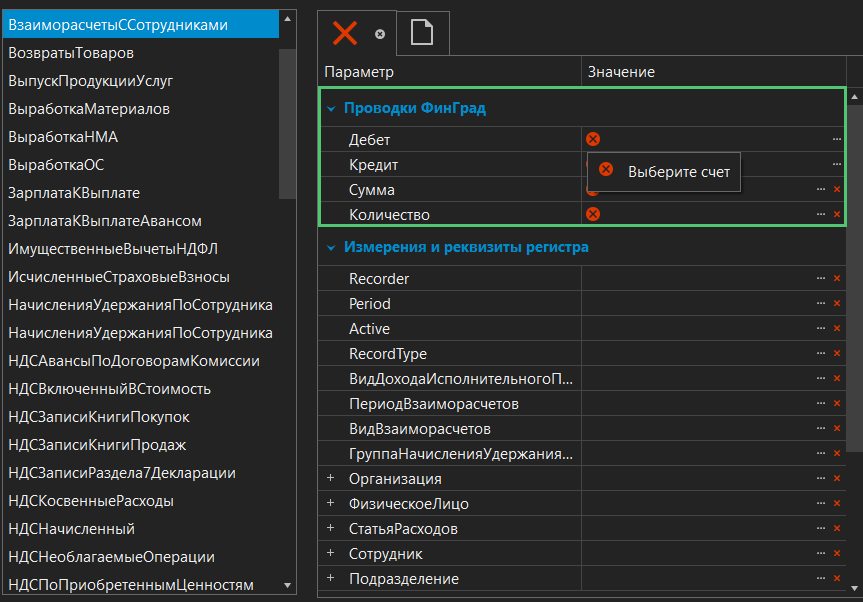This screenshot has width=863, height=602.
Task: Select ВозвратыТоваров in the register list
Action: point(71,52)
